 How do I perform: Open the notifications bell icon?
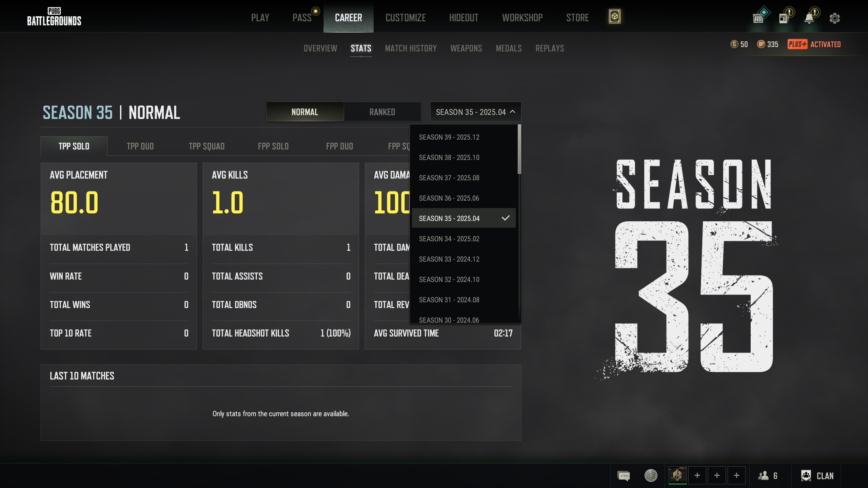(x=809, y=18)
